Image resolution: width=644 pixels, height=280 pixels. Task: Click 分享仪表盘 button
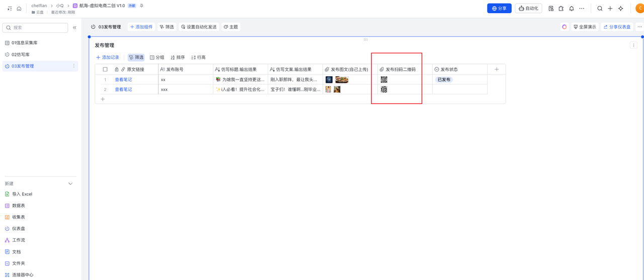(x=617, y=27)
